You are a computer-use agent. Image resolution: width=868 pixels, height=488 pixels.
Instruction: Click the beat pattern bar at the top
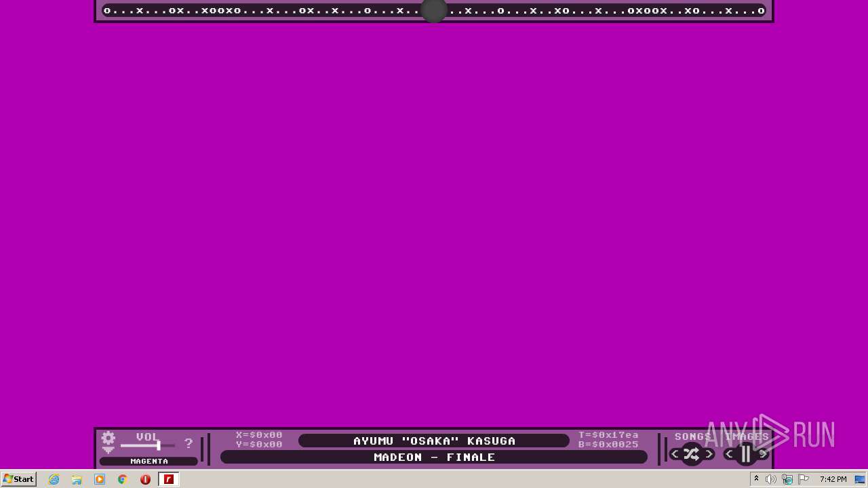(434, 10)
